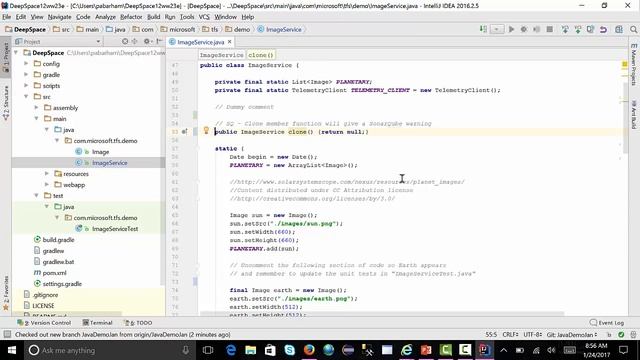Collapse the DeepSpace project root

(x=16, y=53)
